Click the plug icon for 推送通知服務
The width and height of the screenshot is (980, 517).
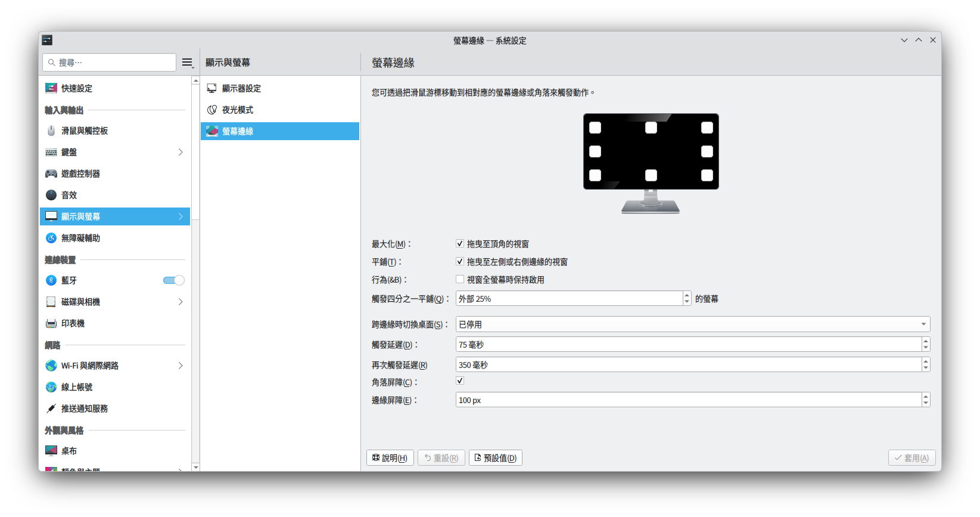[51, 408]
